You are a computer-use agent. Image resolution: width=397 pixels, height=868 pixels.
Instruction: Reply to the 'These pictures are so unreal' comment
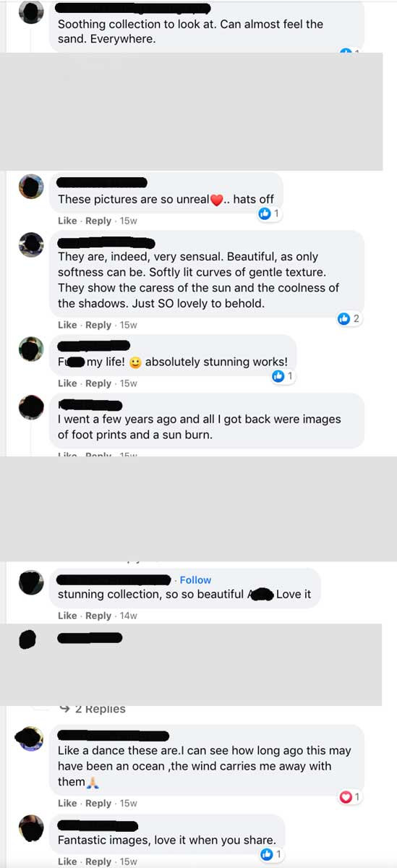pos(98,221)
